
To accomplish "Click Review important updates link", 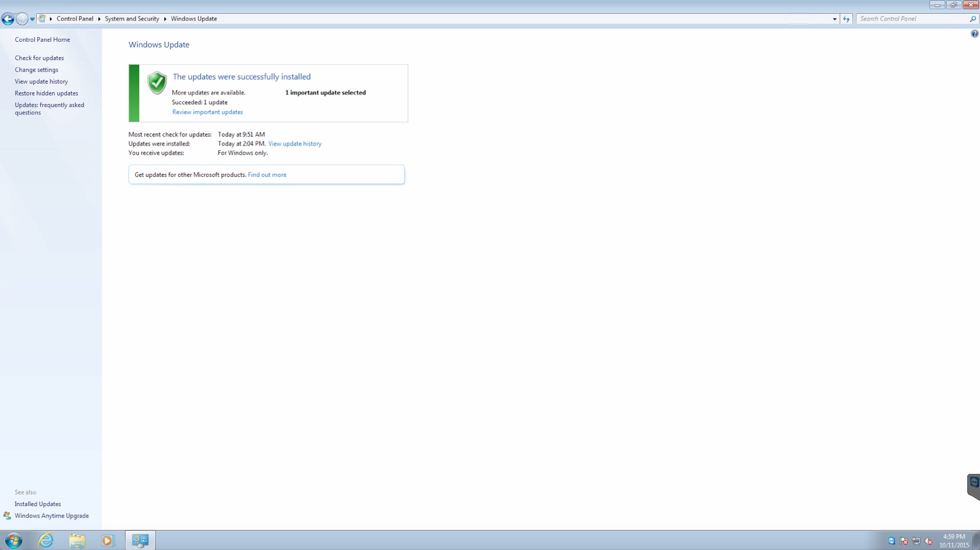I will click(x=207, y=112).
